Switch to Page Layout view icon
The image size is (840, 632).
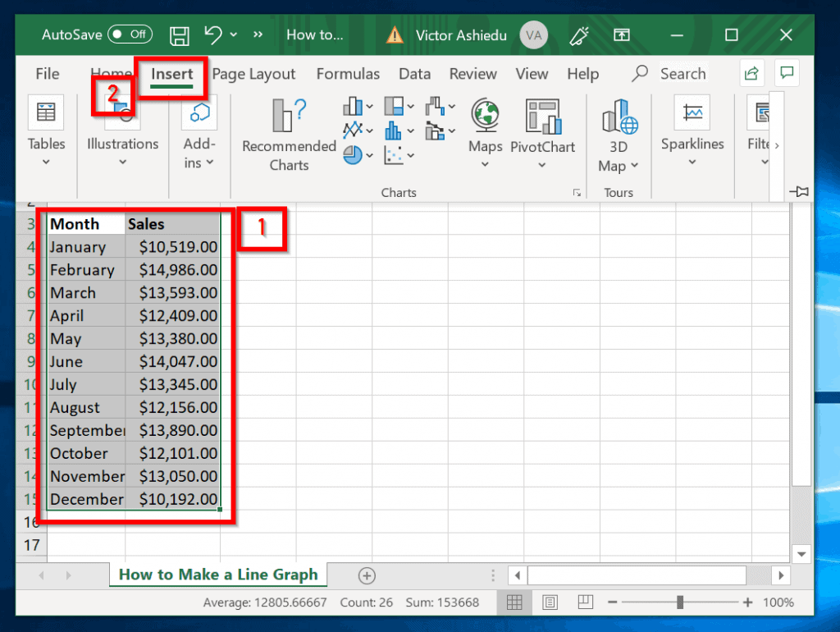click(550, 602)
